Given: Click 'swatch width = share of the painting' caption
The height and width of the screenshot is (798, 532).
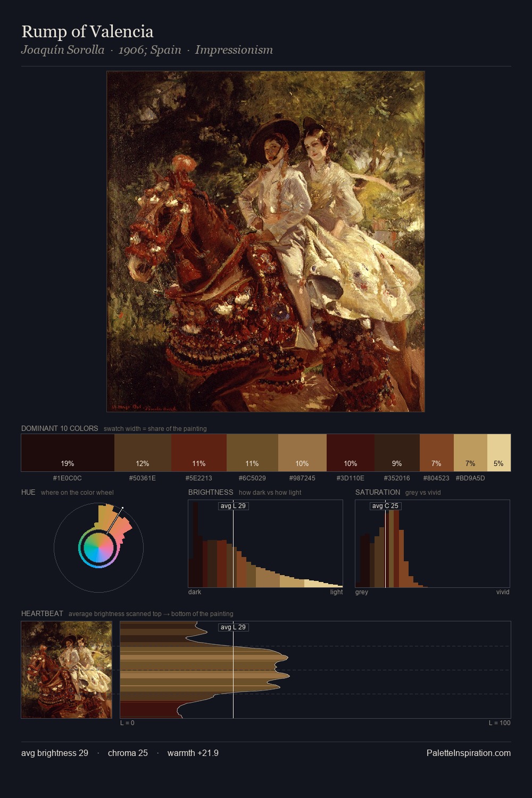Looking at the screenshot, I should (x=155, y=429).
